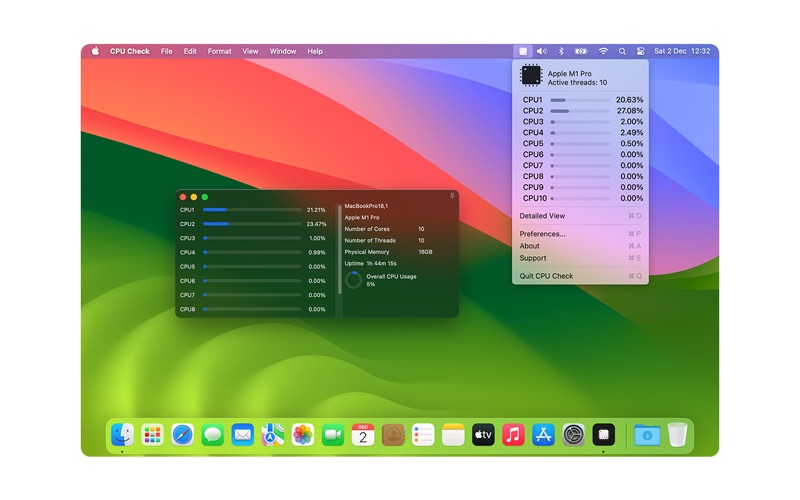Image resolution: width=800 pixels, height=500 pixels.
Task: Click CPU2 usage bar in dropdown
Action: coord(580,111)
